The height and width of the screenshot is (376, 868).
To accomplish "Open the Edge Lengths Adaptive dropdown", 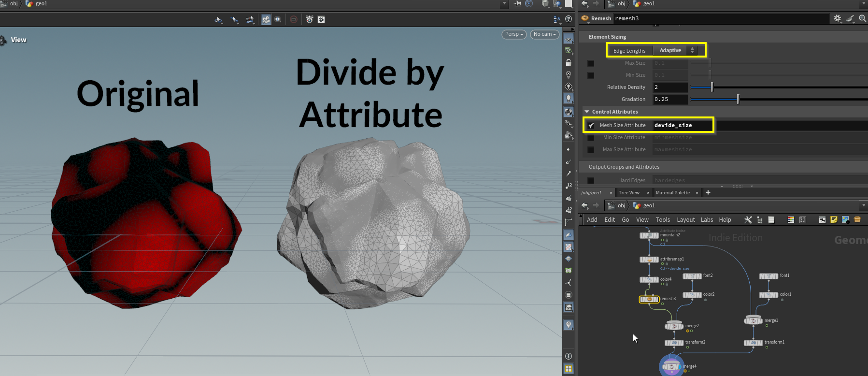I will 675,50.
